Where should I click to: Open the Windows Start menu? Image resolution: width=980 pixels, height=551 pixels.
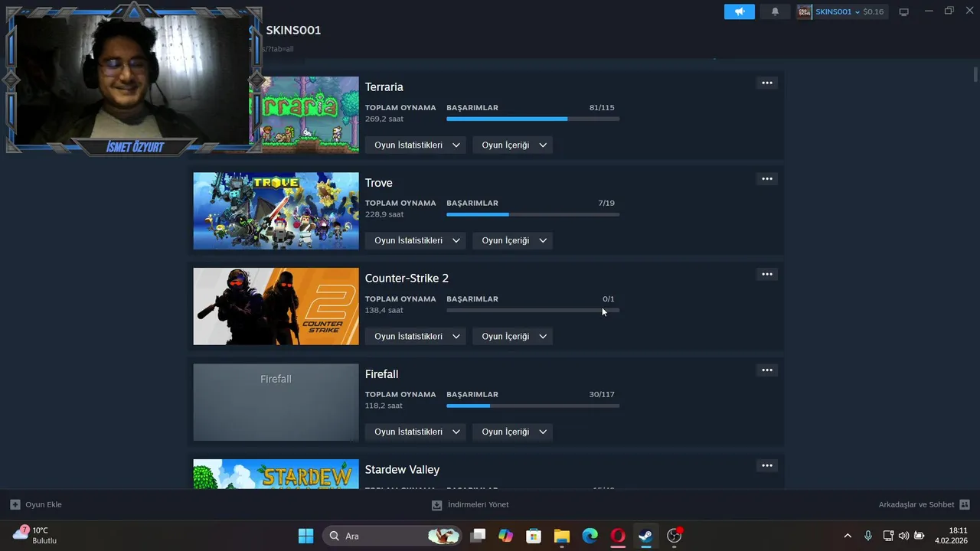click(x=305, y=536)
